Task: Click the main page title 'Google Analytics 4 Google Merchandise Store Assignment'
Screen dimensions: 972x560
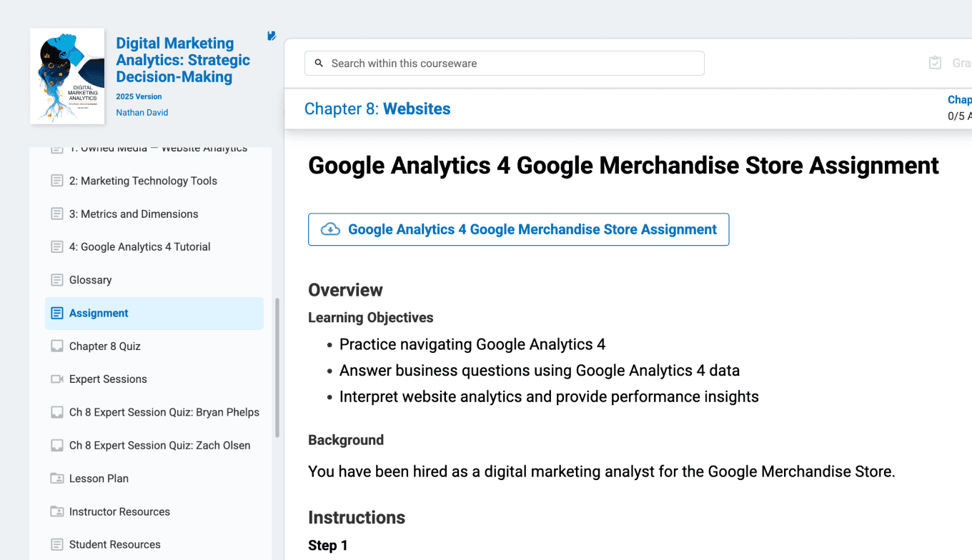Action: click(623, 166)
